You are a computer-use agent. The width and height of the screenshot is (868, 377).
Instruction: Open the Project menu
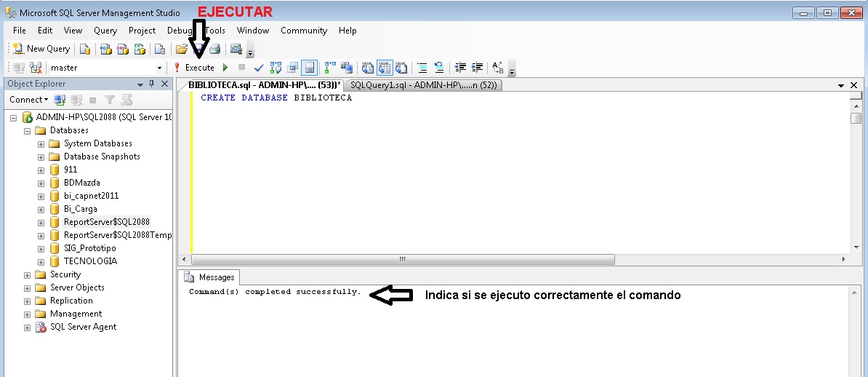142,31
